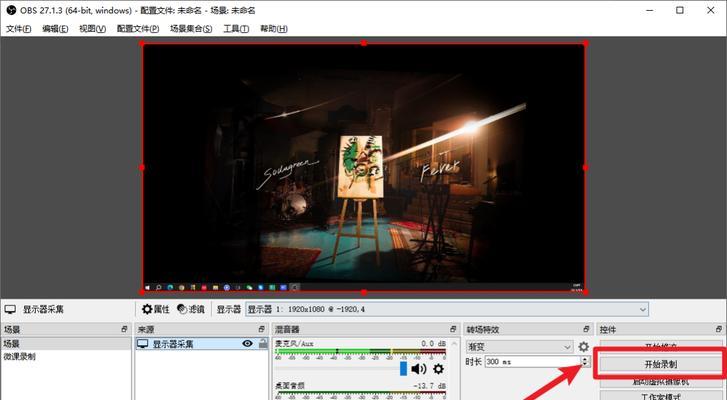This screenshot has height=400, width=727.
Task: Undock the 控件 panel with its float icon
Action: pyautogui.click(x=719, y=329)
